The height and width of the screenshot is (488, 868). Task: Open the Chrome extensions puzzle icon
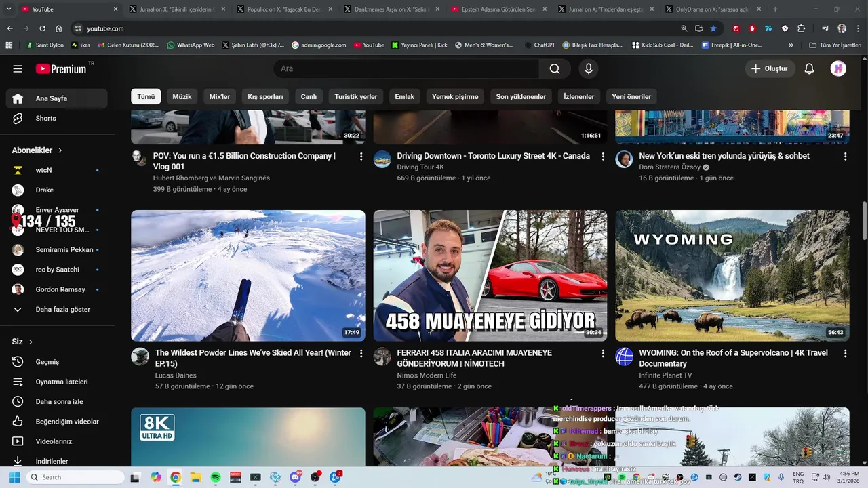tap(802, 28)
